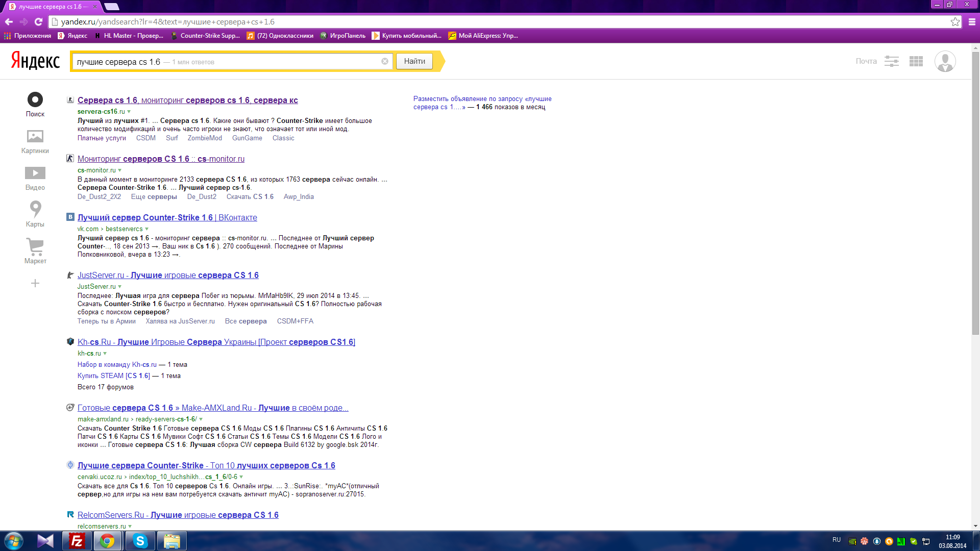Open the ZombieMod sitelink
The height and width of the screenshot is (551, 980).
pyautogui.click(x=205, y=138)
